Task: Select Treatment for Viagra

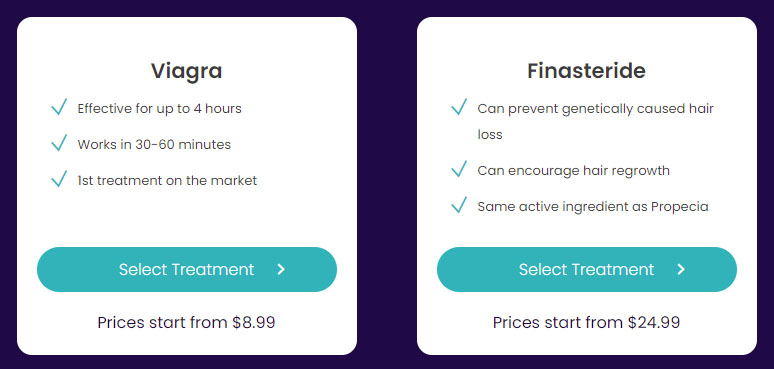Action: [187, 269]
